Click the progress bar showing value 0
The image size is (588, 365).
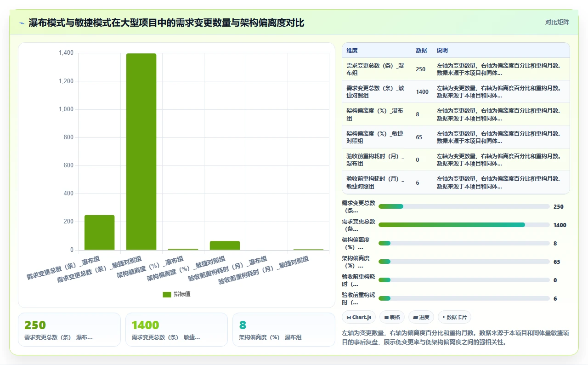click(x=464, y=280)
